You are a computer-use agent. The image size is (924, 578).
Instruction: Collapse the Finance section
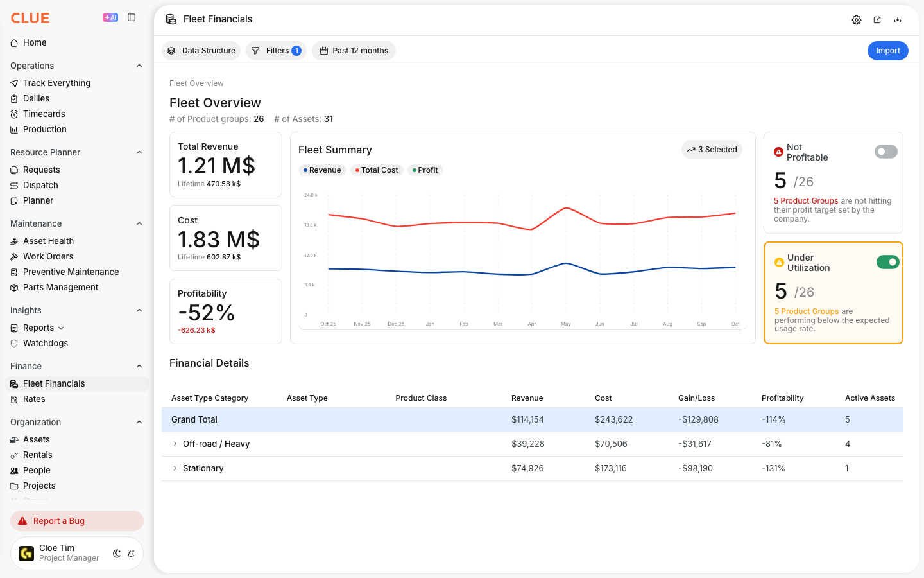[139, 366]
